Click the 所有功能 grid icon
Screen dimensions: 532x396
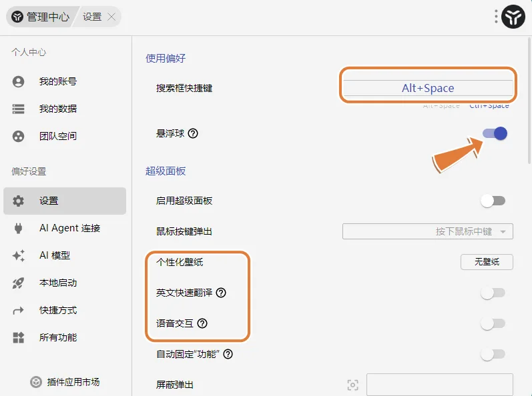[x=18, y=337]
